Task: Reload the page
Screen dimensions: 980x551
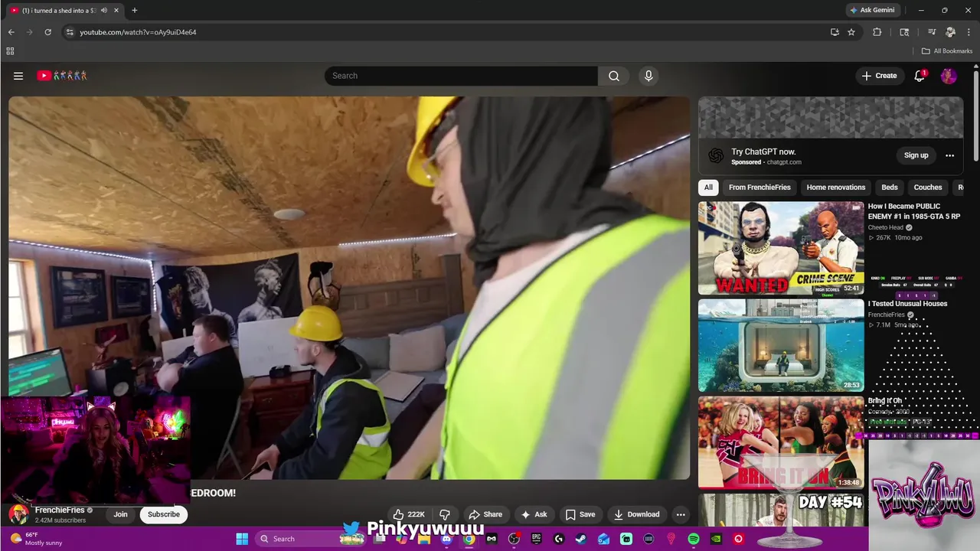Action: 47,32
